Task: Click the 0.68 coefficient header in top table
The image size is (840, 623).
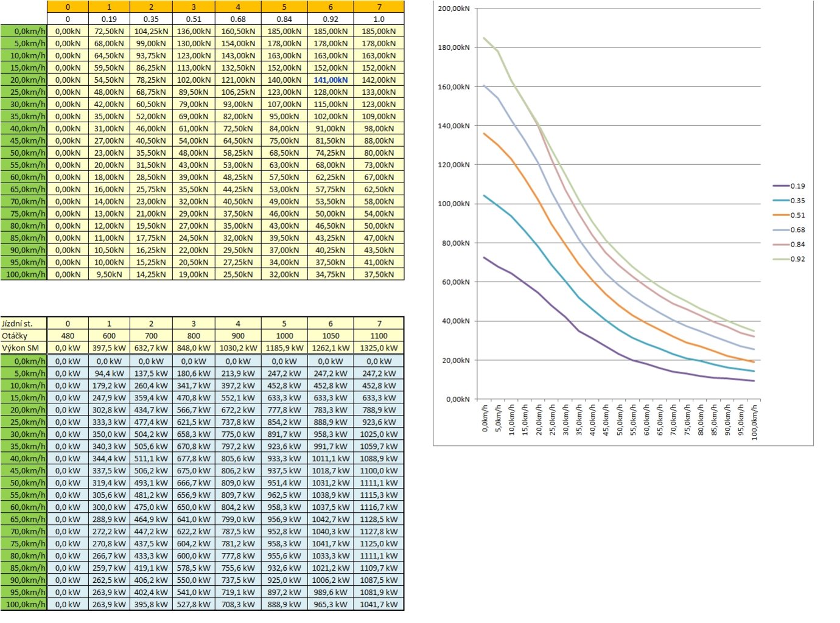Action: 238,19
